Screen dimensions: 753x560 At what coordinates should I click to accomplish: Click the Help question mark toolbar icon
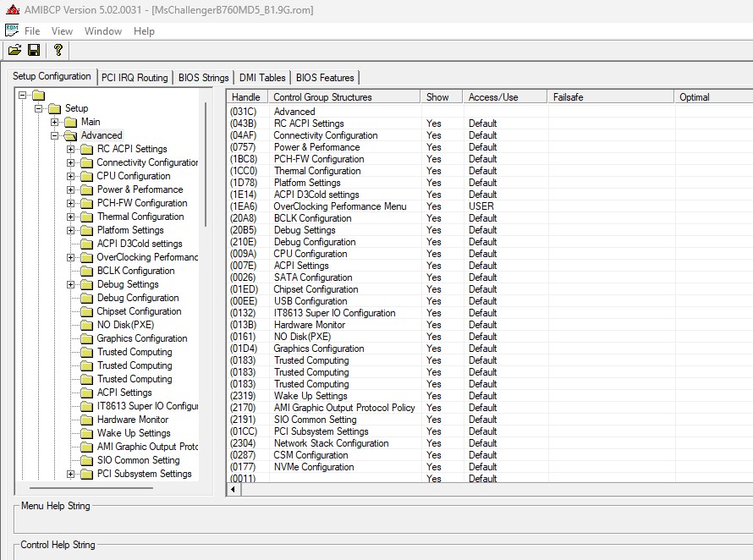click(58, 50)
